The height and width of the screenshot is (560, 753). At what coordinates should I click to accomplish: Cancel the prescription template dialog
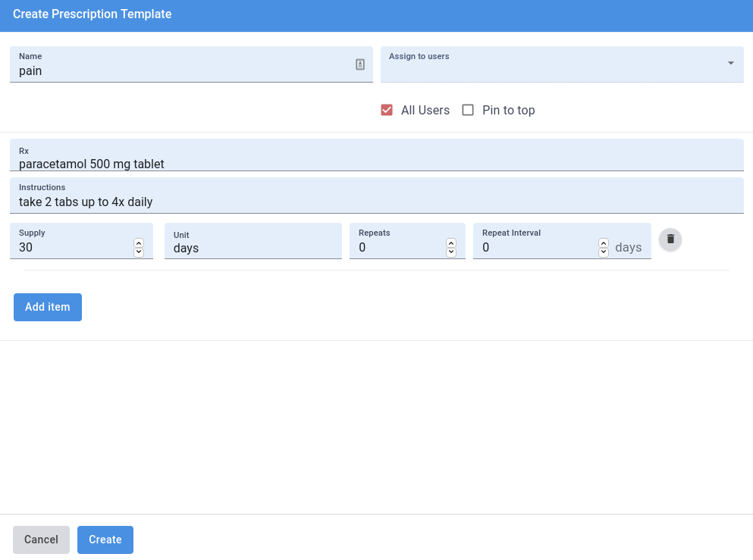click(x=41, y=540)
